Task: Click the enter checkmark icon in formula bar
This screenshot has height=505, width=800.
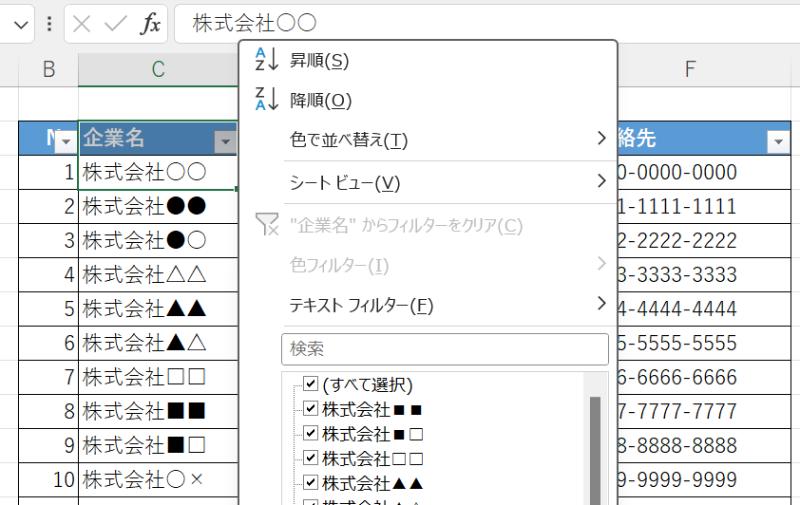Action: coord(116,24)
